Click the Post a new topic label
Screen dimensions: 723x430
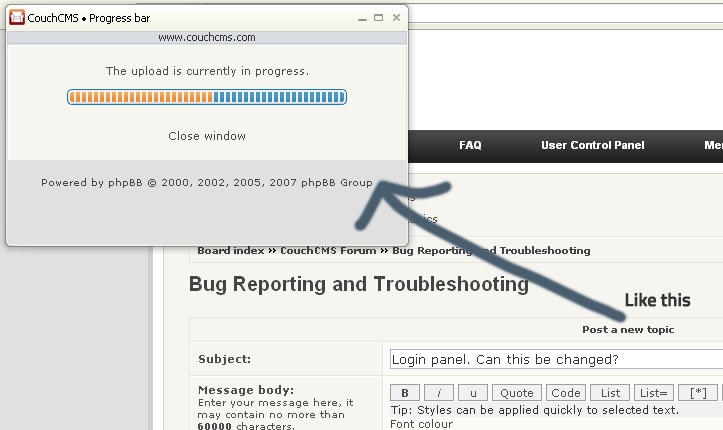pos(628,330)
